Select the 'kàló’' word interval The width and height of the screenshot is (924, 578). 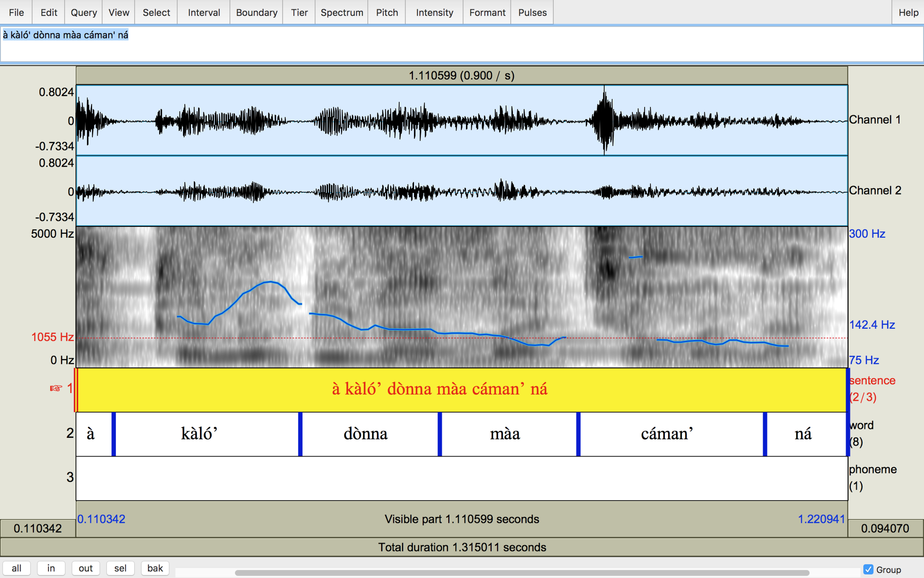206,434
